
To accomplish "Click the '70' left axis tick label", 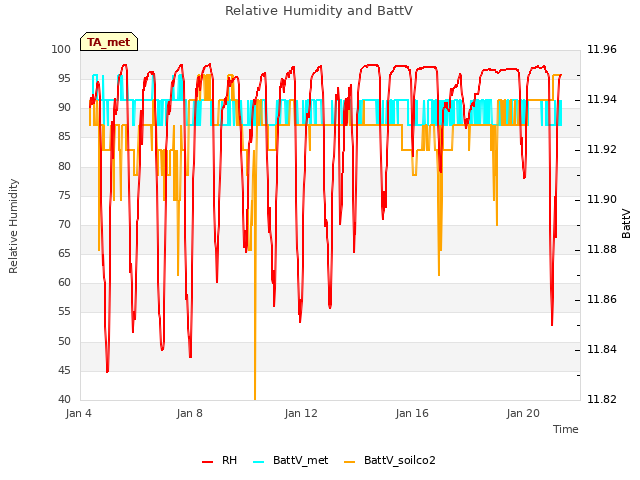I will (64, 224).
